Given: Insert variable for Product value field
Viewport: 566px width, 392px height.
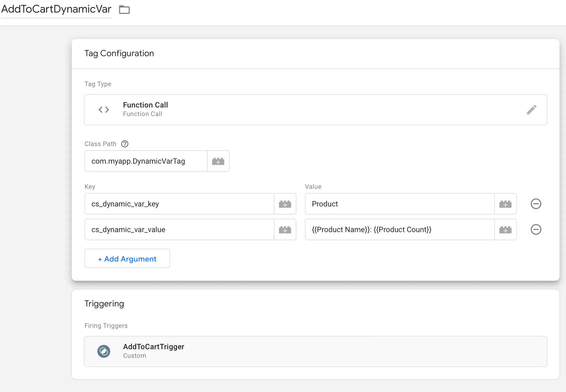Looking at the screenshot, I should coord(505,204).
